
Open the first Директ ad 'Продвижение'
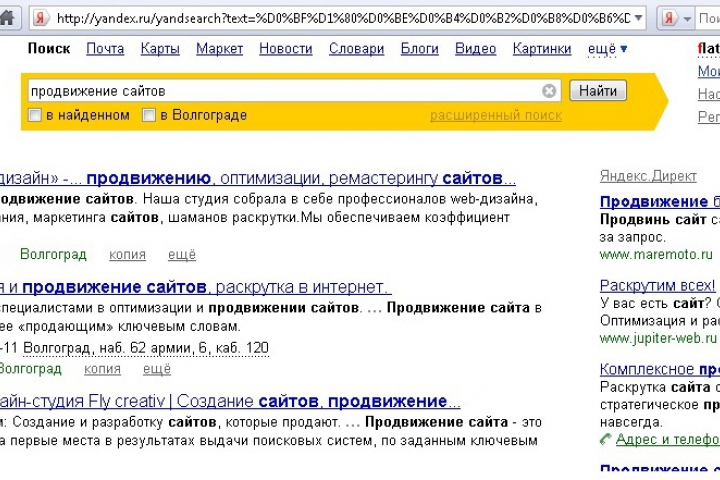click(660, 202)
